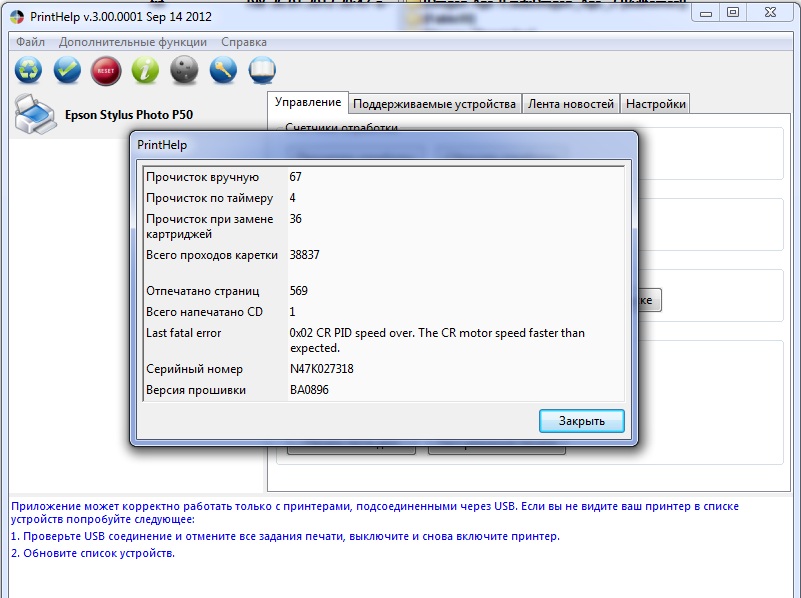801x598 pixels.
Task: Click the Серийный номер label
Action: point(194,369)
